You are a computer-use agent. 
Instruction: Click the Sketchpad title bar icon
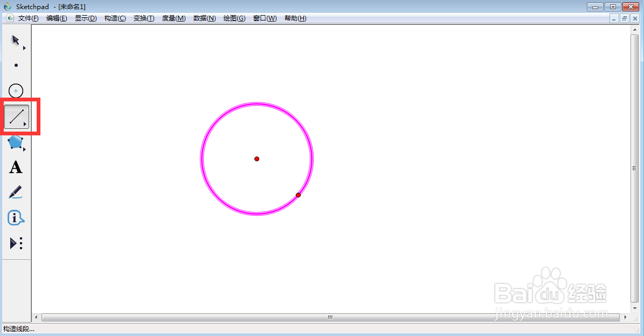tap(8, 6)
